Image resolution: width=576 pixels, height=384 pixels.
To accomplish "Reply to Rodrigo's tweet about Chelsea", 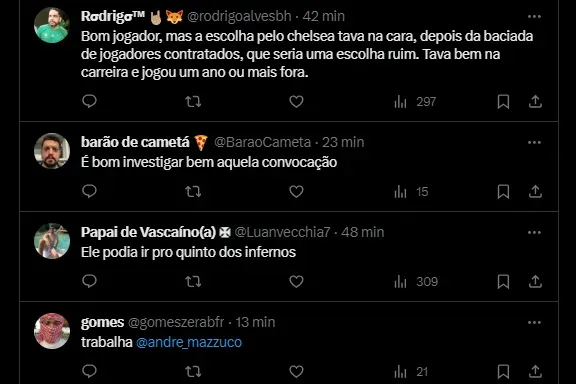I will pos(89,101).
